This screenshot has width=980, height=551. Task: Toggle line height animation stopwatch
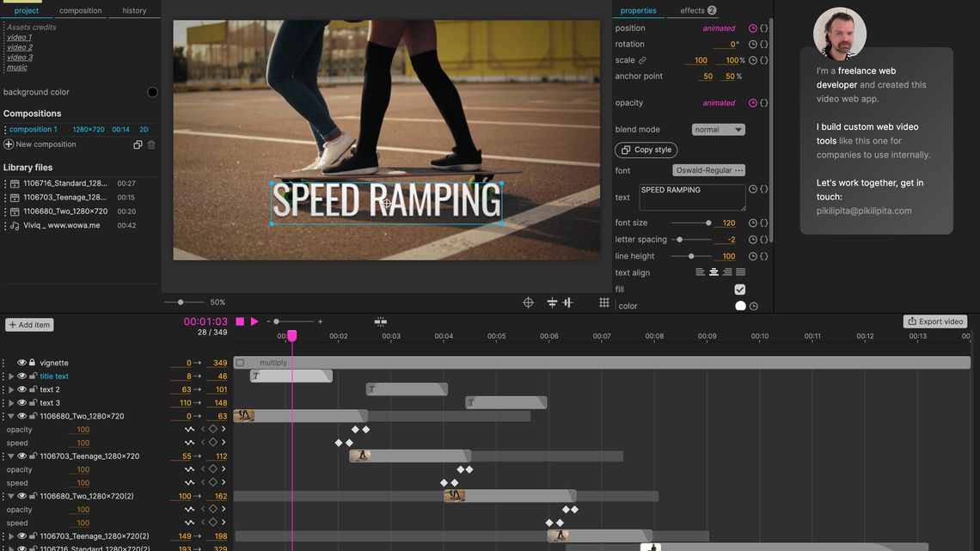(752, 256)
